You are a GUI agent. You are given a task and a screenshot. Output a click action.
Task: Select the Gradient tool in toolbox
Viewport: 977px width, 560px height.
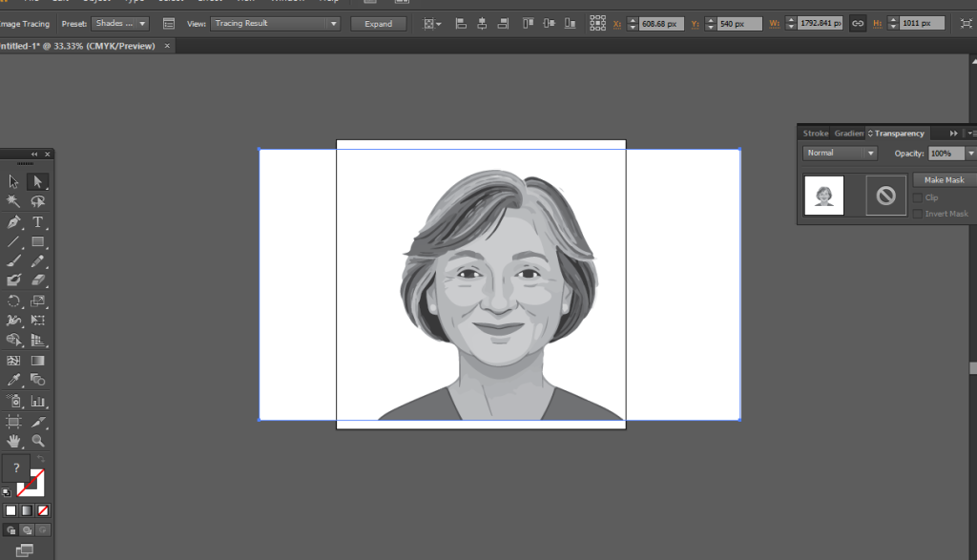(37, 361)
